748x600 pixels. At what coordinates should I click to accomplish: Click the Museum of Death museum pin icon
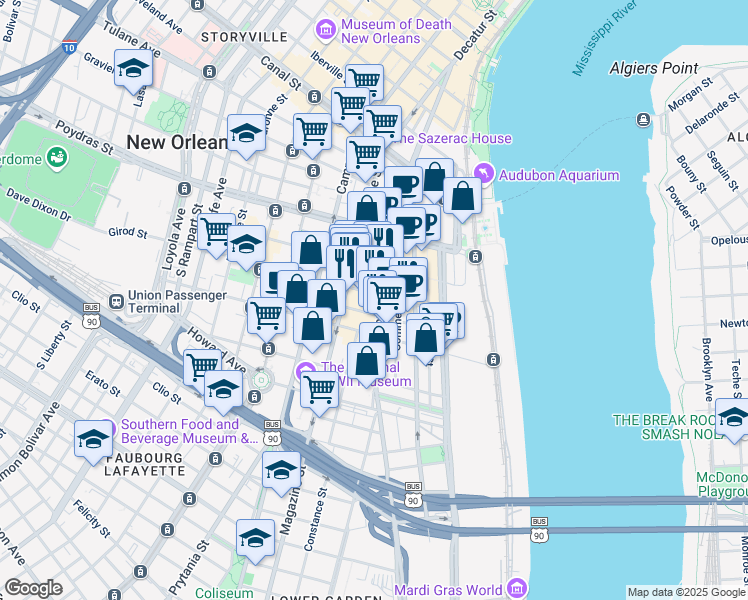tap(326, 31)
